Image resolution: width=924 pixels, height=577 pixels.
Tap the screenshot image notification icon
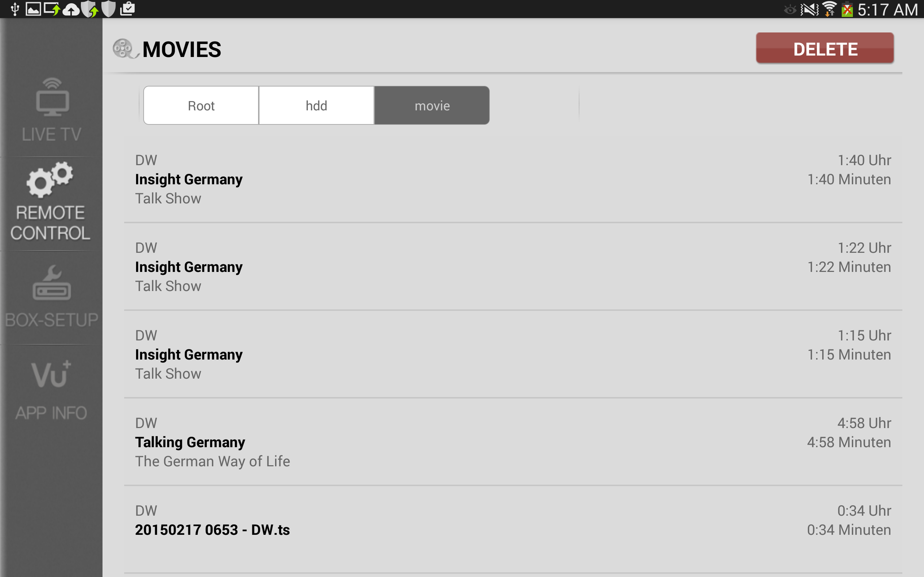tap(33, 9)
